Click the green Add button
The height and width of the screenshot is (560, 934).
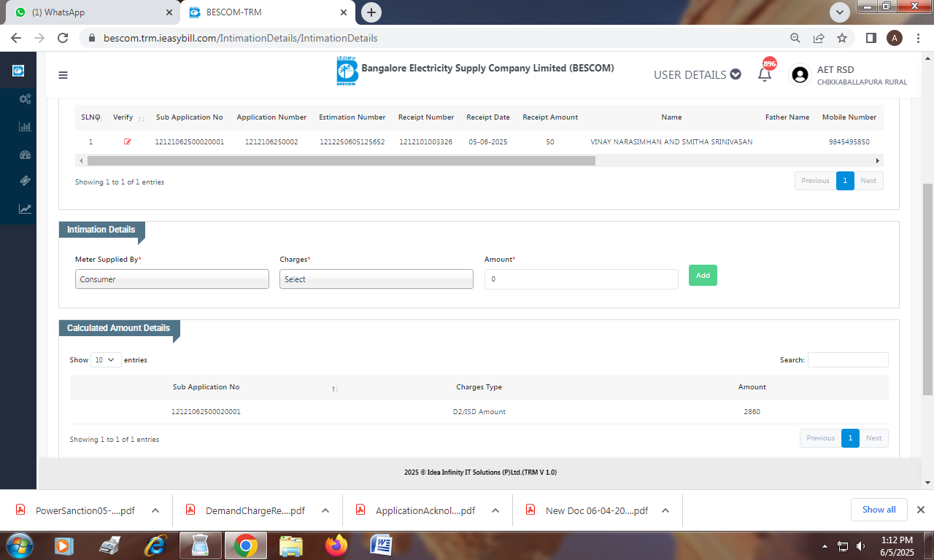coord(703,275)
